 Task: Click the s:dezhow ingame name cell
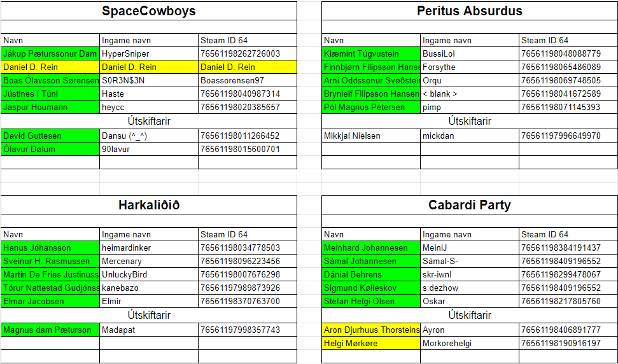(x=470, y=288)
